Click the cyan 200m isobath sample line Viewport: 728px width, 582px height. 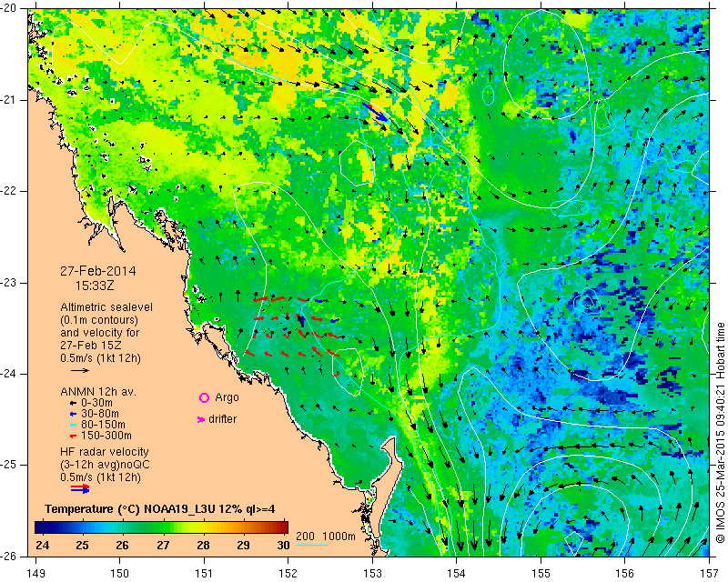coord(311,545)
